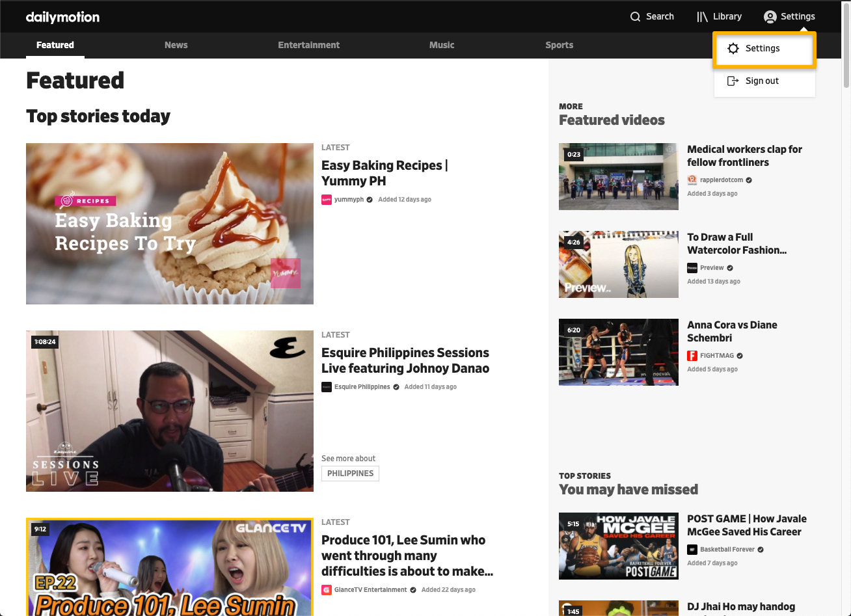Click GlanceTV Entertainment channel avatar icon
Image resolution: width=851 pixels, height=616 pixels.
[327, 590]
